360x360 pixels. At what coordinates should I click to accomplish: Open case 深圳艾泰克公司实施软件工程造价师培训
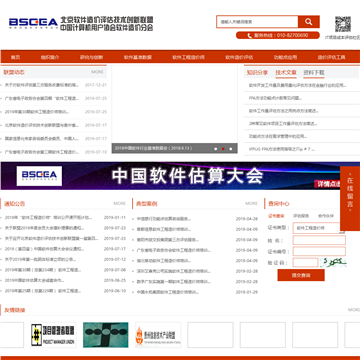click(x=174, y=271)
